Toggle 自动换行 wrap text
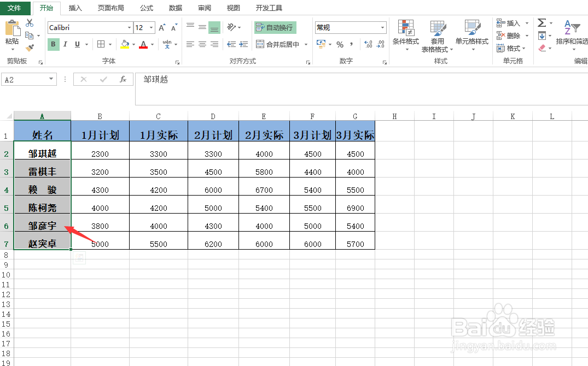Image resolution: width=588 pixels, height=366 pixels. point(275,27)
